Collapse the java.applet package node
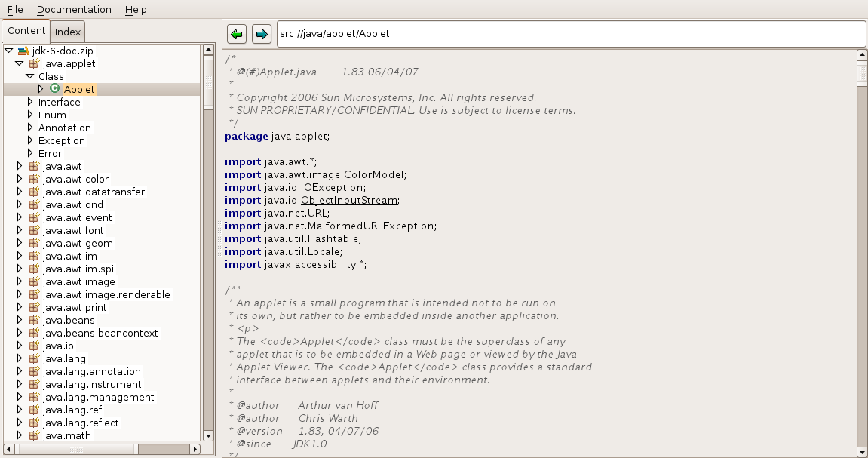The image size is (868, 458). (20, 63)
